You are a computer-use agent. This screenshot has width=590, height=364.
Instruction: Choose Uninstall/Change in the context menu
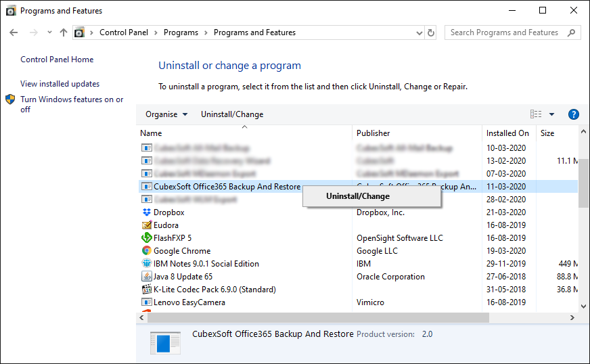point(358,196)
